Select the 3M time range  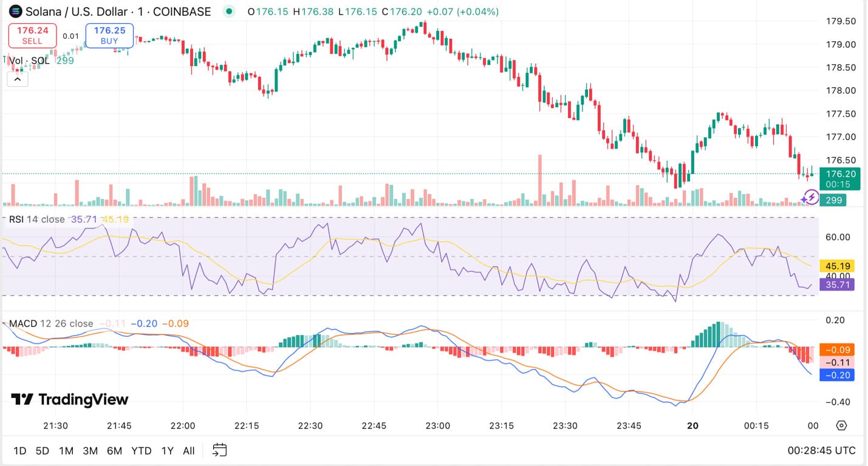pyautogui.click(x=91, y=451)
